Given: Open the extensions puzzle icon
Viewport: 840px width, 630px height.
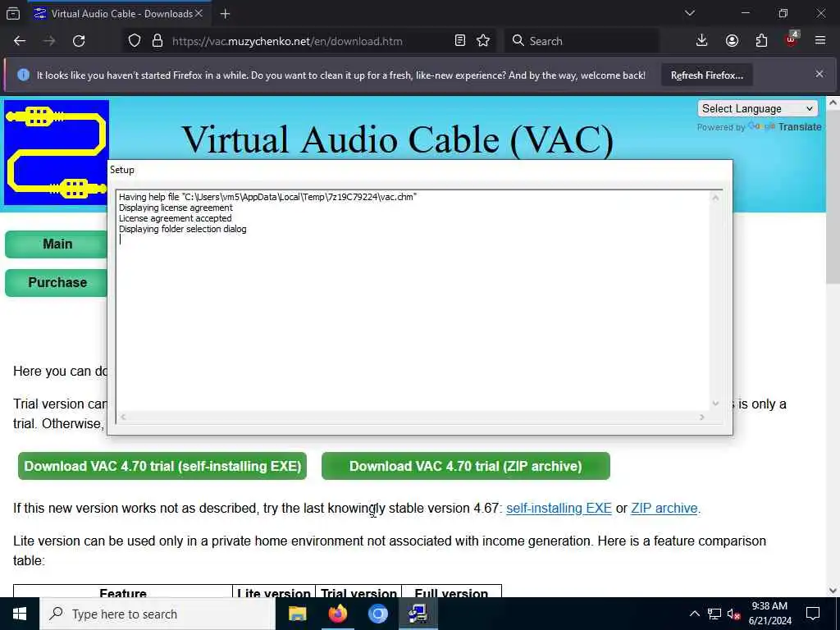Looking at the screenshot, I should [x=761, y=41].
